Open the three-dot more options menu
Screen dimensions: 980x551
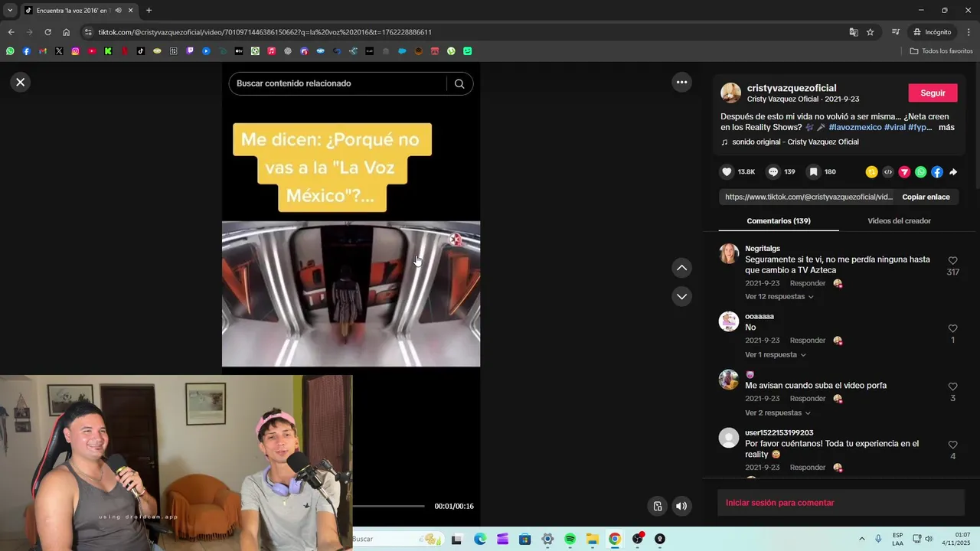click(681, 82)
